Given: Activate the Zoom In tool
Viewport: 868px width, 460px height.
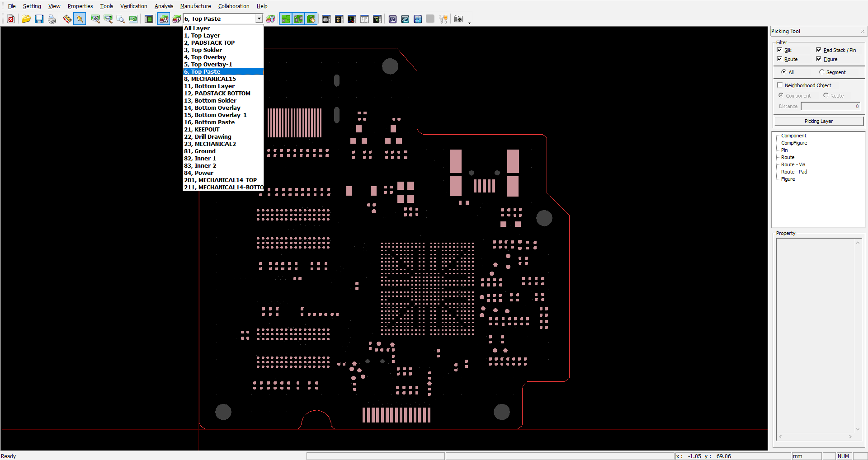Looking at the screenshot, I should 95,19.
